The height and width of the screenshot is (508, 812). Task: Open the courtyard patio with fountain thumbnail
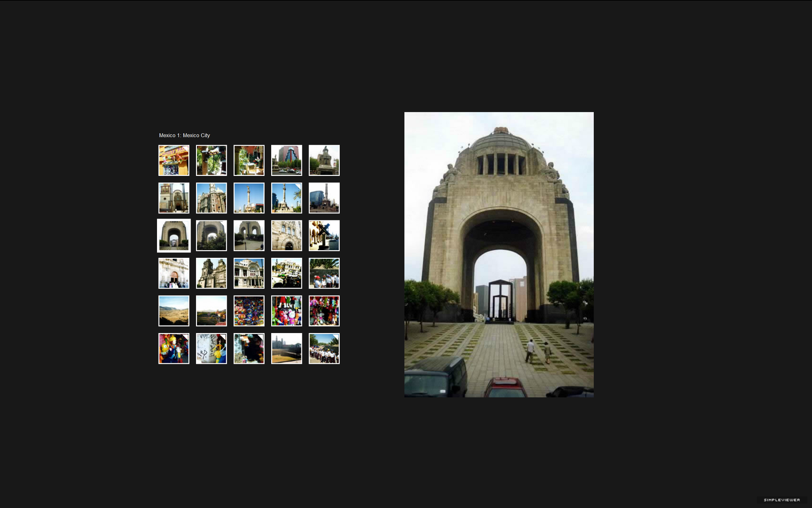(249, 160)
